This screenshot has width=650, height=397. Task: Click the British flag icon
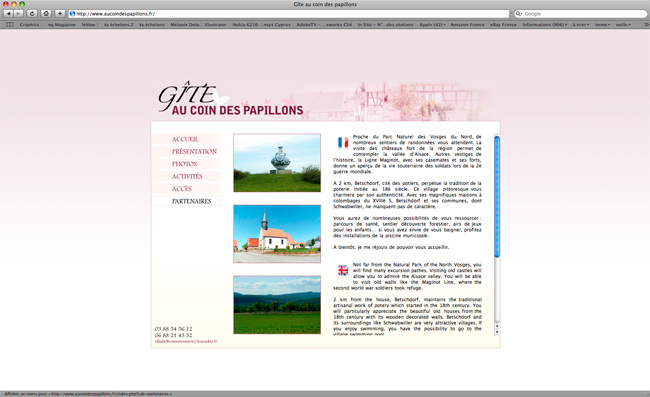point(343,270)
